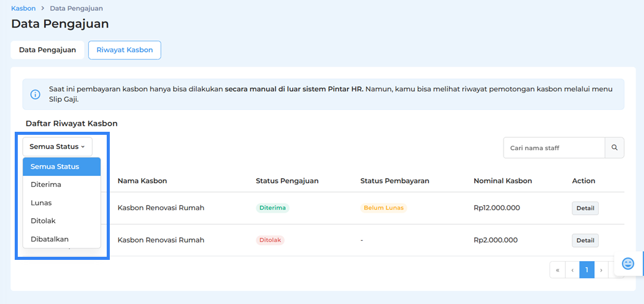Click the magnifier search icon button
The height and width of the screenshot is (304, 644).
(x=615, y=148)
